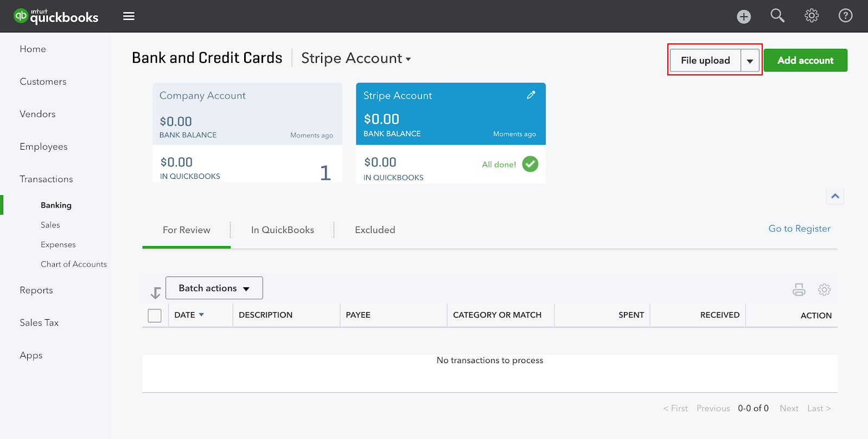Viewport: 868px width, 439px height.
Task: Go to Next page of results
Action: click(x=789, y=409)
